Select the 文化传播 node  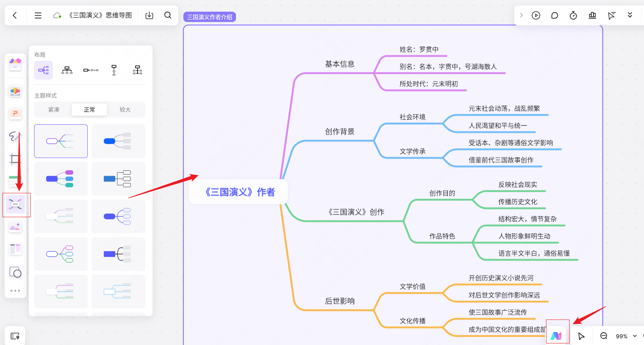(412, 321)
